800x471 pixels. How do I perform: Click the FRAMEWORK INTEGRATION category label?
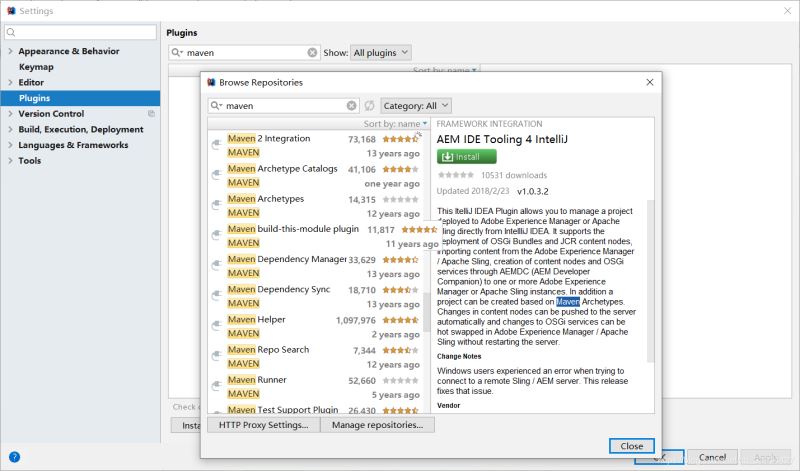click(x=489, y=123)
